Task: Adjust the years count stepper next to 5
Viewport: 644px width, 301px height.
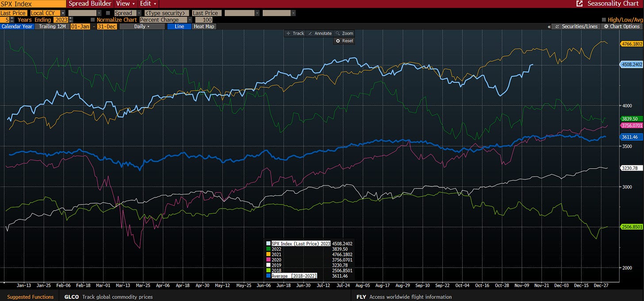Action: click(x=12, y=20)
